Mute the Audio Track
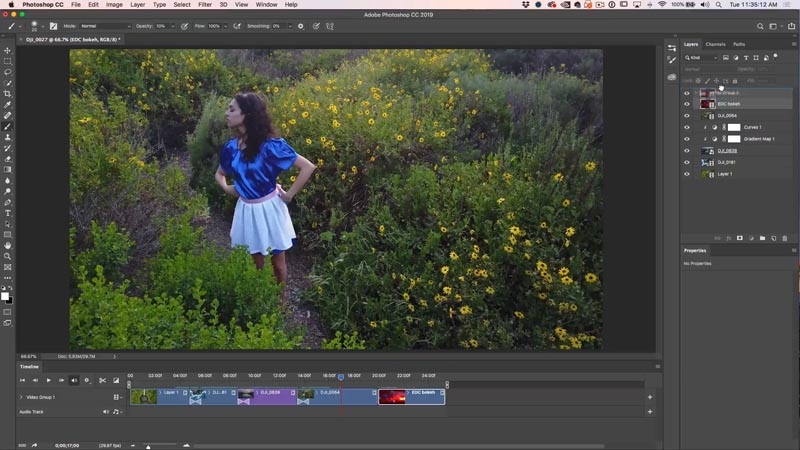This screenshot has height=450, width=800. click(x=106, y=411)
